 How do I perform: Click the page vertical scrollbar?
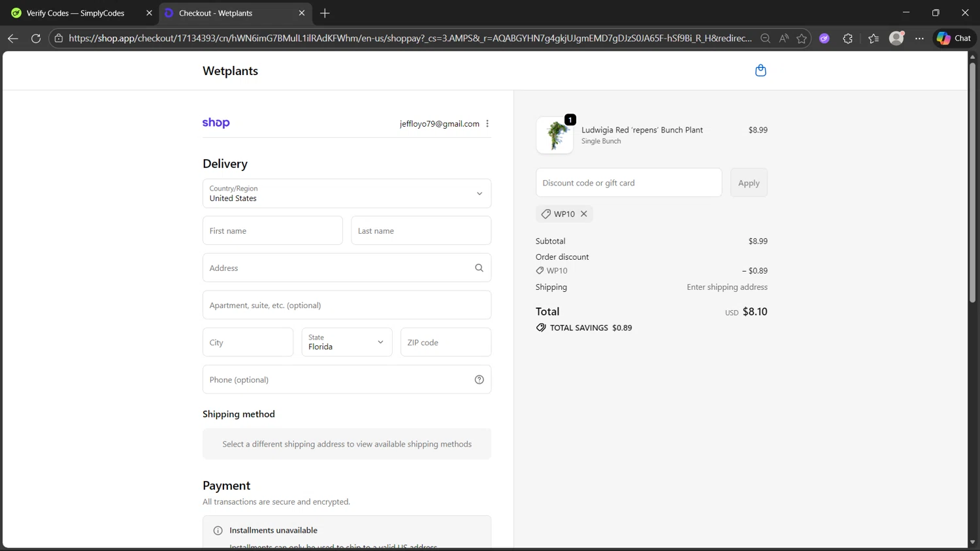click(972, 183)
